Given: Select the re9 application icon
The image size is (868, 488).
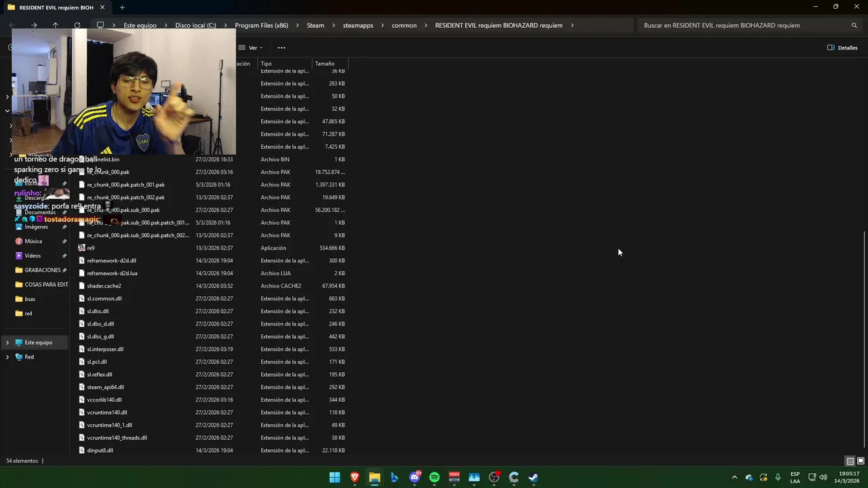Looking at the screenshot, I should point(82,248).
